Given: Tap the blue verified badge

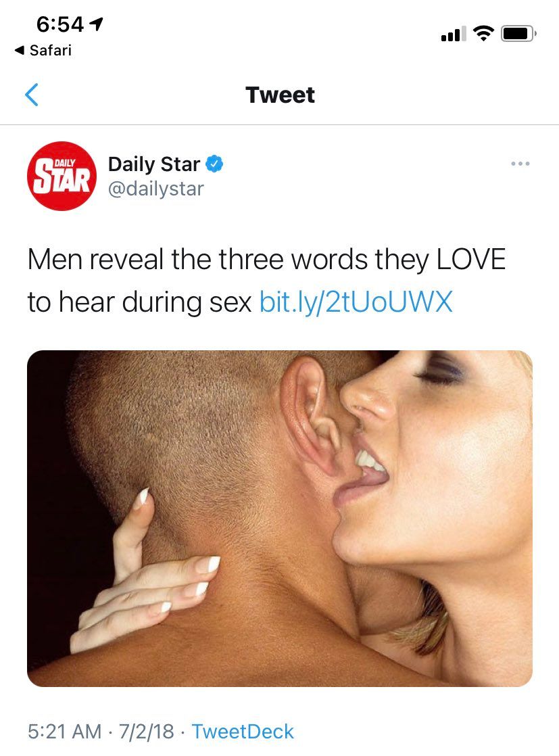Looking at the screenshot, I should [x=214, y=164].
